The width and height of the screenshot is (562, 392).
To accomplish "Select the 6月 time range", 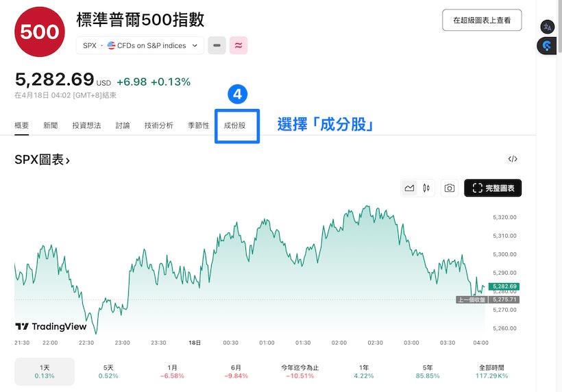I will tap(236, 371).
